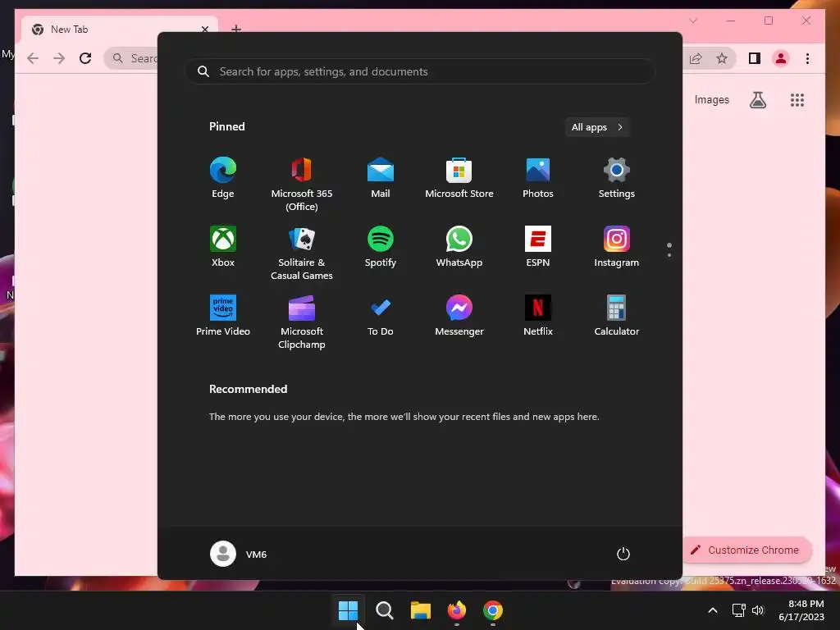Launch Microsoft 365 (Office) from pinned apps
The width and height of the screenshot is (840, 630).
(302, 185)
